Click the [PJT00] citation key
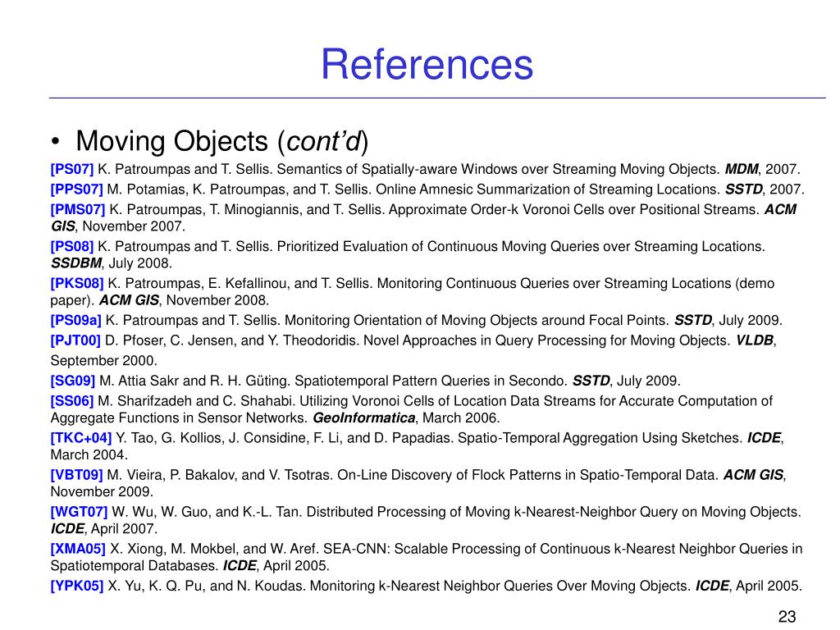The width and height of the screenshot is (840, 630). tap(75, 340)
